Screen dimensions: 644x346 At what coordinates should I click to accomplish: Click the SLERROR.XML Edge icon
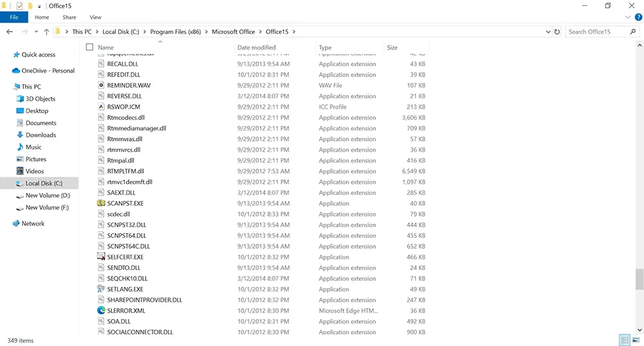pyautogui.click(x=101, y=311)
